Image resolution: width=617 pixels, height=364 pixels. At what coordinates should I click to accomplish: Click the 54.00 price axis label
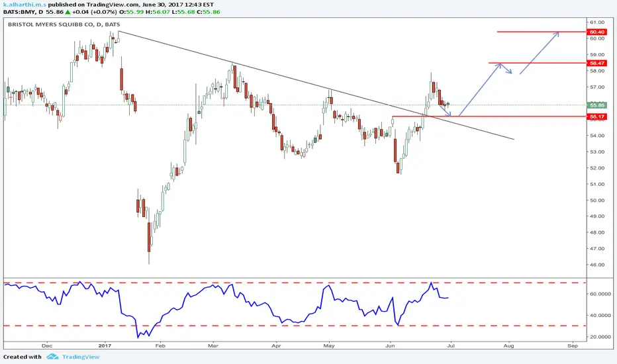click(597, 136)
